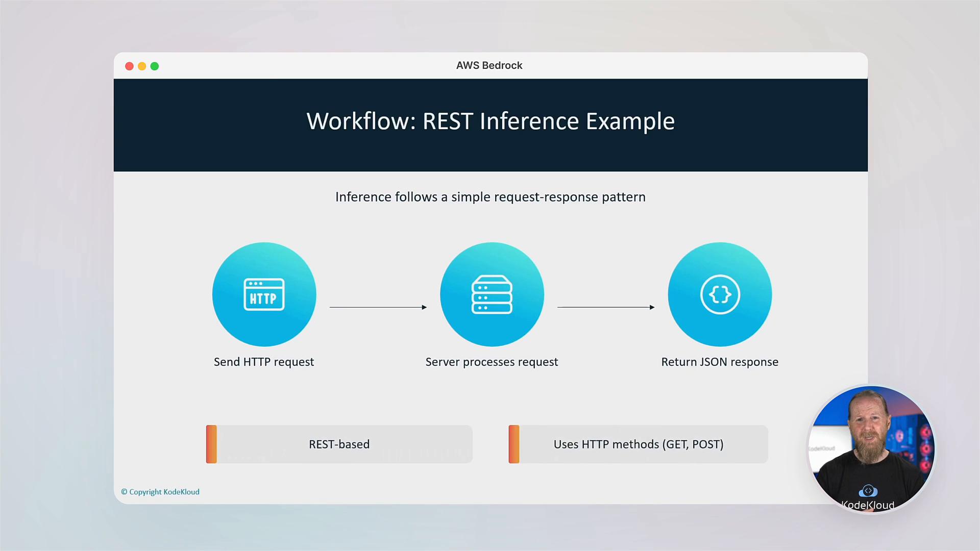The height and width of the screenshot is (551, 980).
Task: Click the HTTP browser window icon
Action: click(264, 294)
